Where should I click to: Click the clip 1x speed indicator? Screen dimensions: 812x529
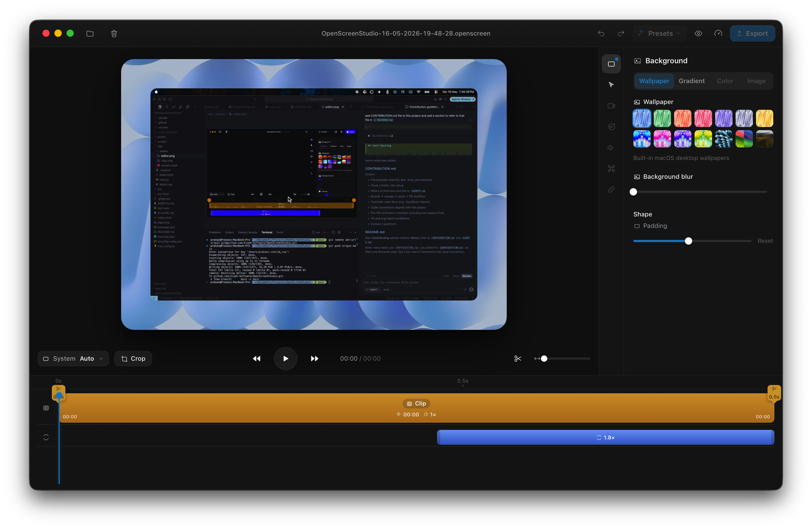coord(430,415)
